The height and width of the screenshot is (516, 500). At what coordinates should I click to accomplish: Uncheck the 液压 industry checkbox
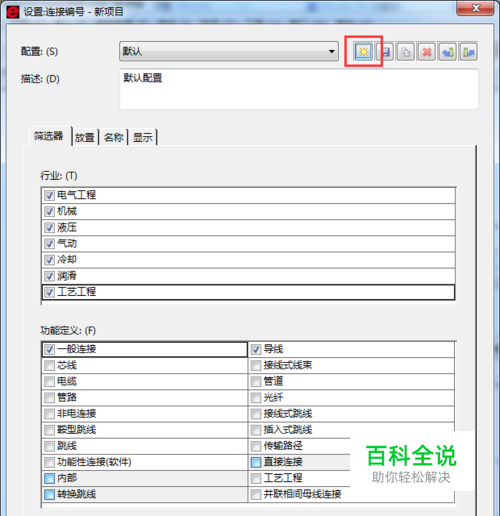tap(49, 228)
